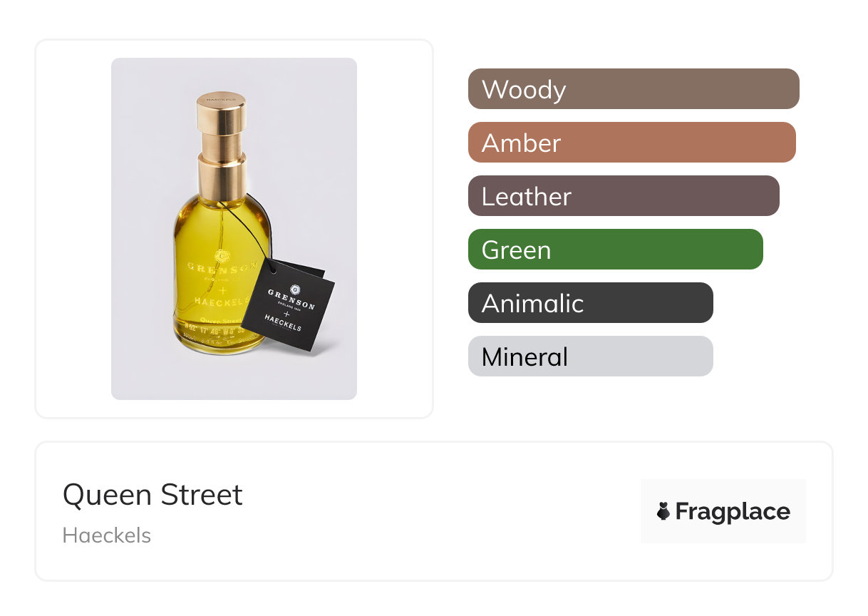The height and width of the screenshot is (616, 868).
Task: Click the gold rose emblem on the bottle
Action: [222, 255]
